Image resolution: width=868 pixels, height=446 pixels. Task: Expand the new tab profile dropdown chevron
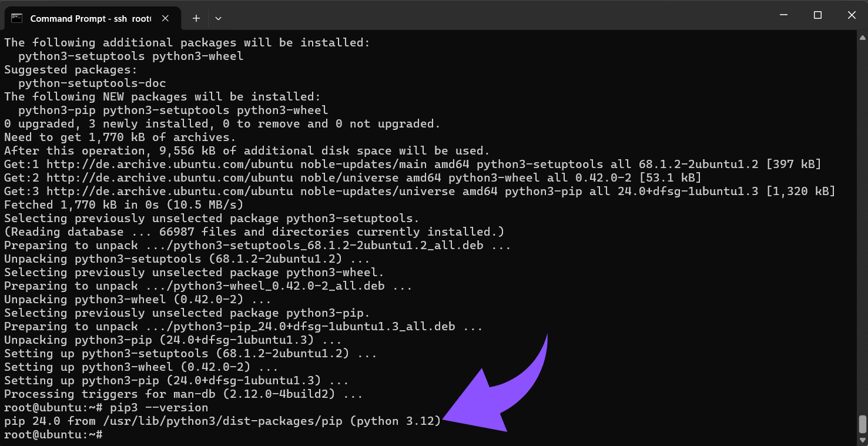pos(218,18)
